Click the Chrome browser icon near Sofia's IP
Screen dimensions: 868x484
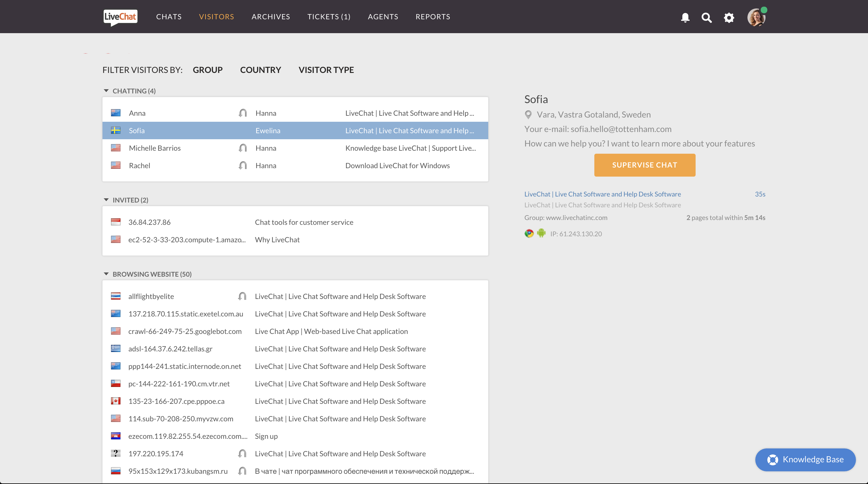click(x=529, y=233)
